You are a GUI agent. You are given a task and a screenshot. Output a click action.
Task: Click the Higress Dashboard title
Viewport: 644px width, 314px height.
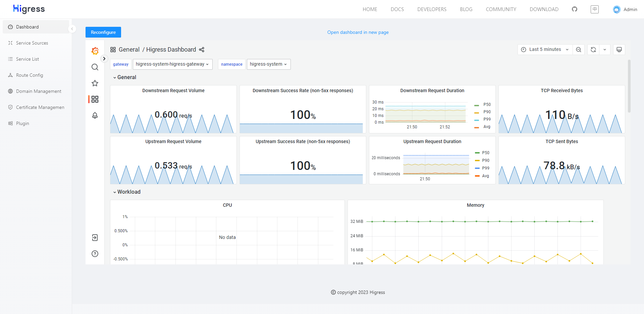pyautogui.click(x=171, y=50)
